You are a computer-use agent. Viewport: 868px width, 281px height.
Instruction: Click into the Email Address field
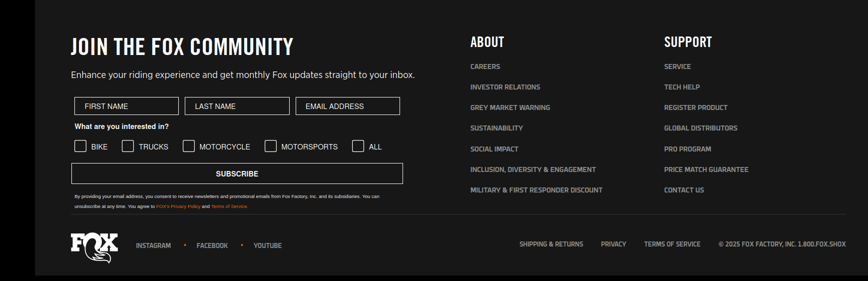[348, 106]
